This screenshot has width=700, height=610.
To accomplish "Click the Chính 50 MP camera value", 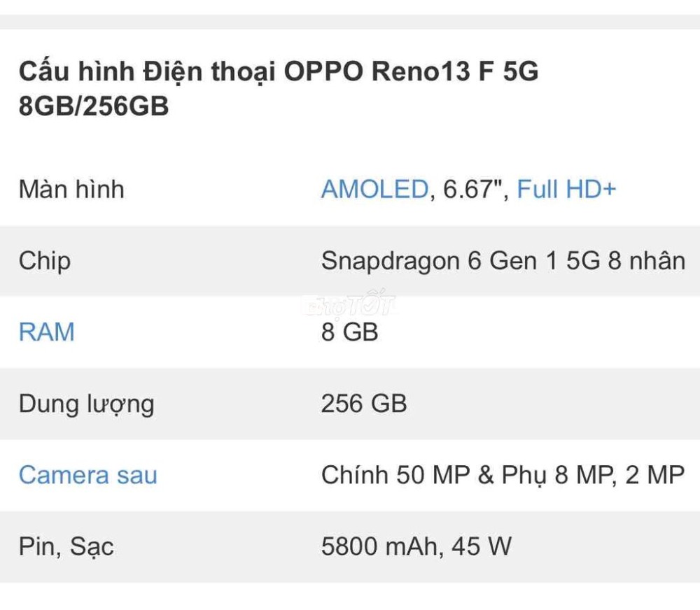I will 395,475.
